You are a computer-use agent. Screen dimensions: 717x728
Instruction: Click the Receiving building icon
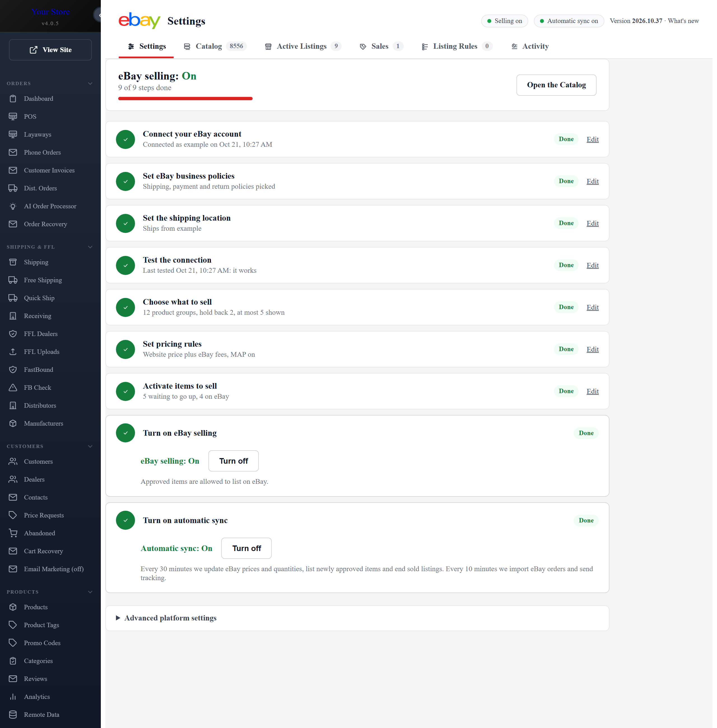pyautogui.click(x=13, y=316)
